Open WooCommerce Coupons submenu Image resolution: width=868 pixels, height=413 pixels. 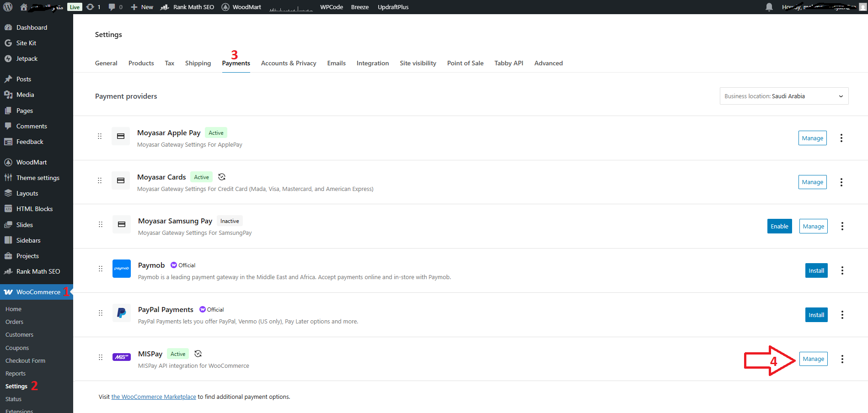[17, 348]
